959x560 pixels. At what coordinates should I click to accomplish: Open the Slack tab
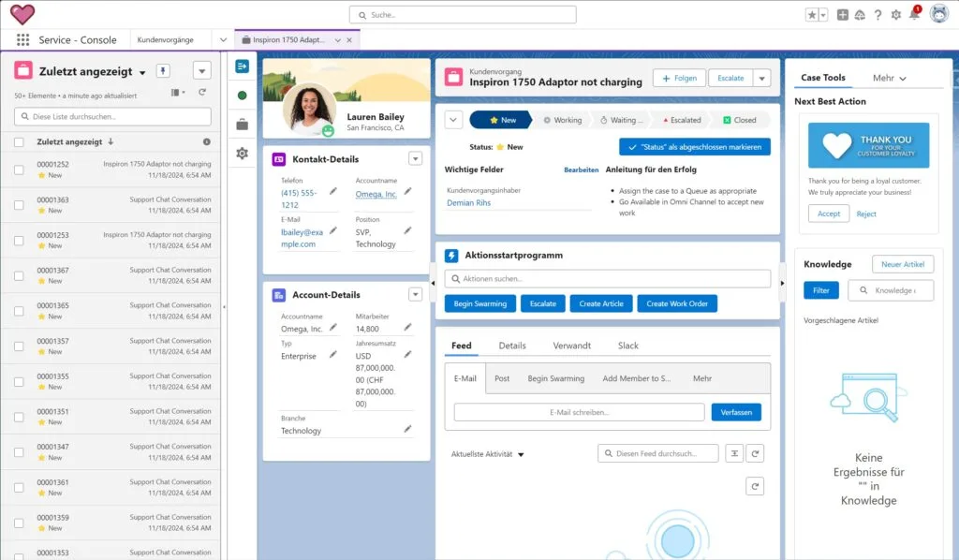click(x=628, y=346)
